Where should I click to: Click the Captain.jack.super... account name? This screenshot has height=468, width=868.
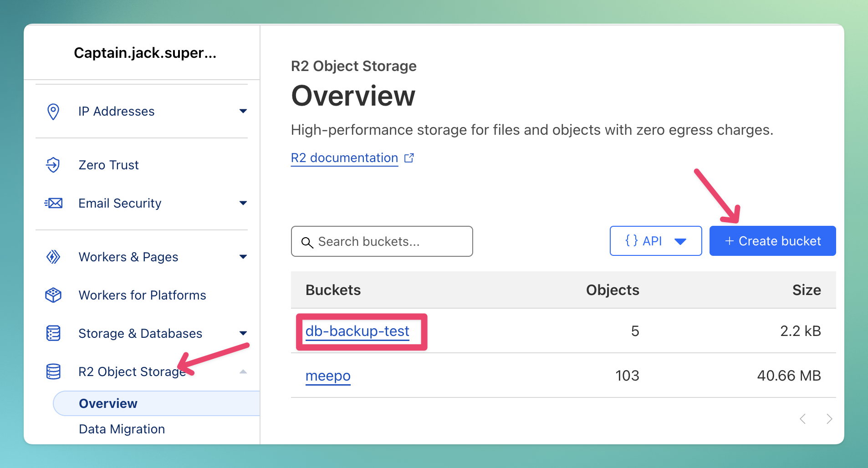(145, 53)
